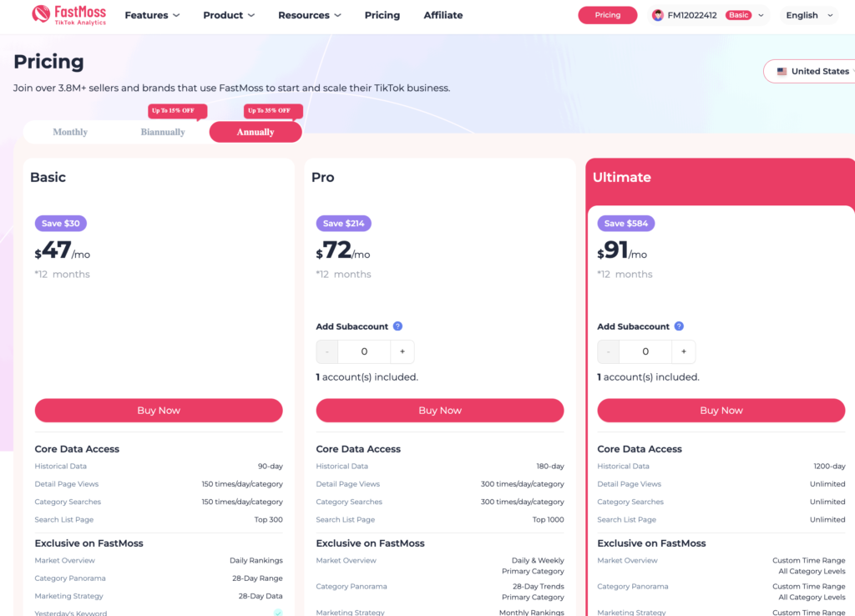The image size is (855, 616).
Task: Click Buy Now for the Basic plan
Action: click(159, 411)
